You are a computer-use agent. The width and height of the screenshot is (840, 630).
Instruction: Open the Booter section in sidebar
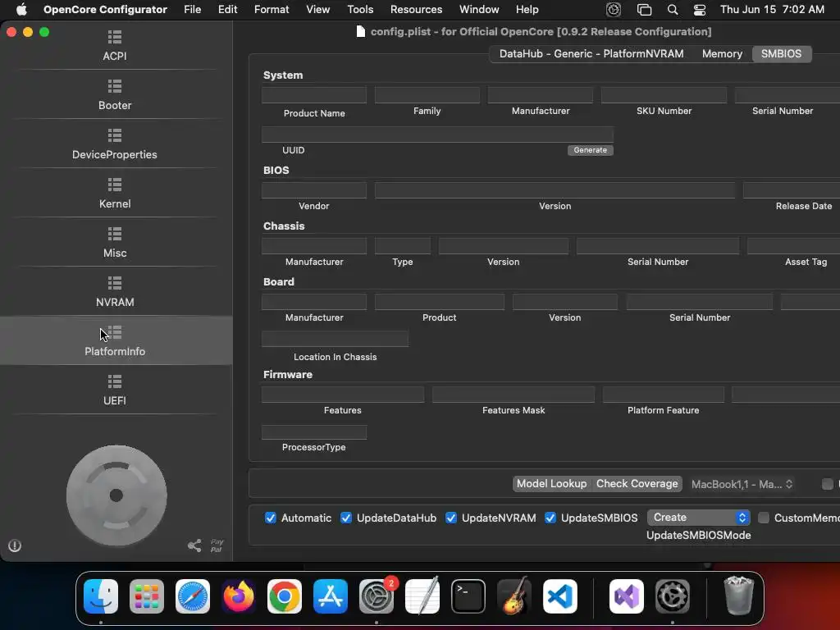point(115,95)
